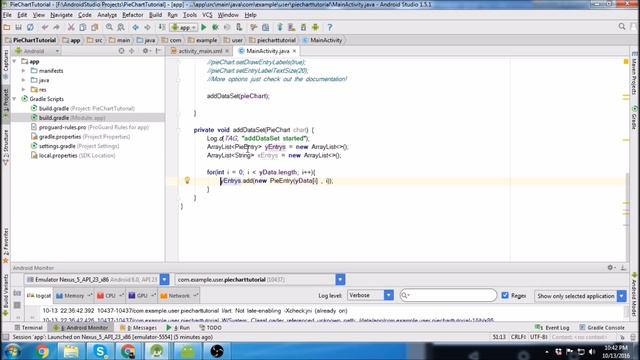
Task: Open the Terminal tool window
Action: tap(28, 327)
